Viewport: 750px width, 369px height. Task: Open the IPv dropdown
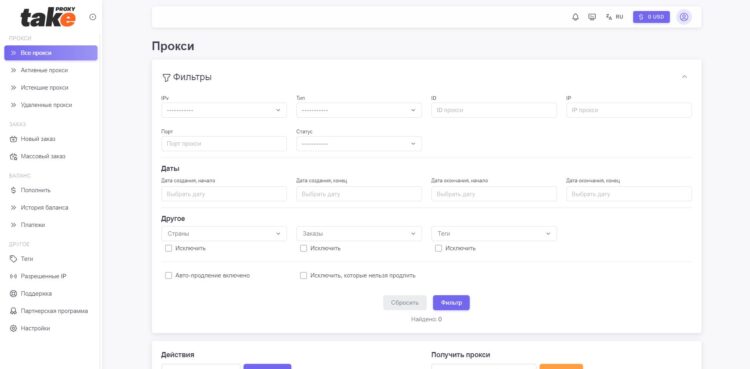pyautogui.click(x=224, y=110)
